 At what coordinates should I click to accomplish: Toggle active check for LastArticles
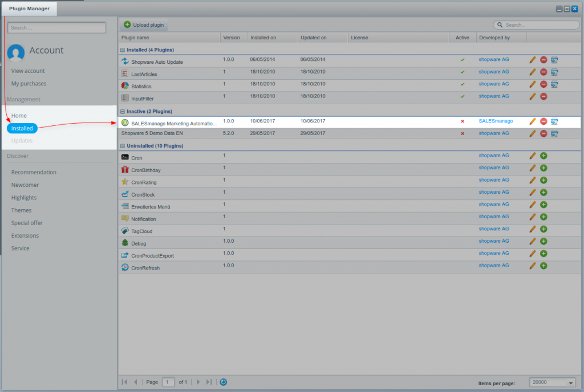[462, 72]
